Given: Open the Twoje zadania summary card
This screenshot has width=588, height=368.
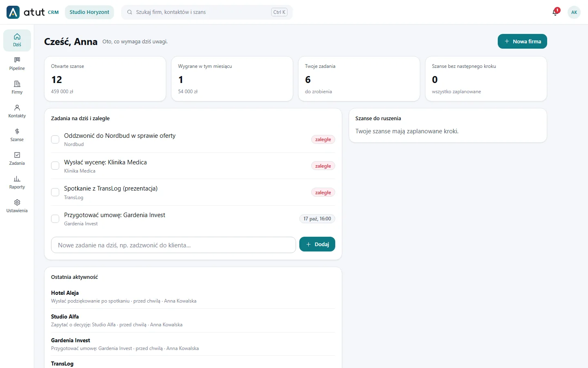Looking at the screenshot, I should [359, 79].
